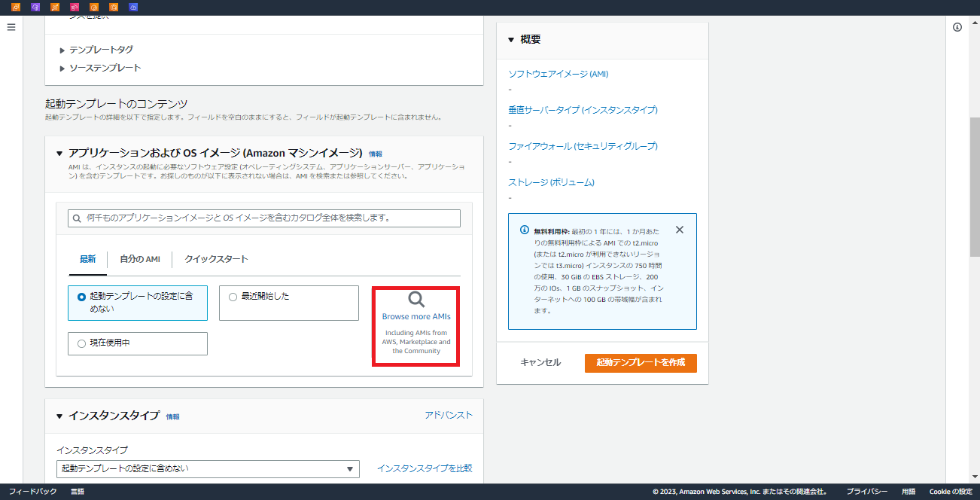Select the 最近開始した radio option
Screen dimensions: 980x500
pyautogui.click(x=233, y=296)
